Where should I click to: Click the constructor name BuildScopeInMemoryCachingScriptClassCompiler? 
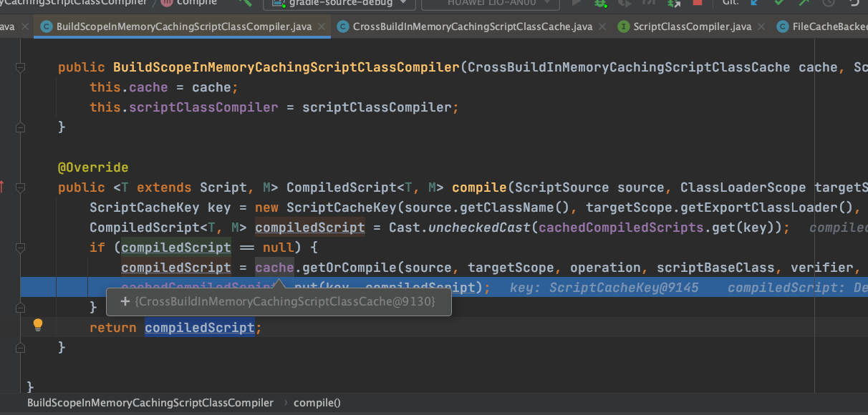pyautogui.click(x=286, y=67)
